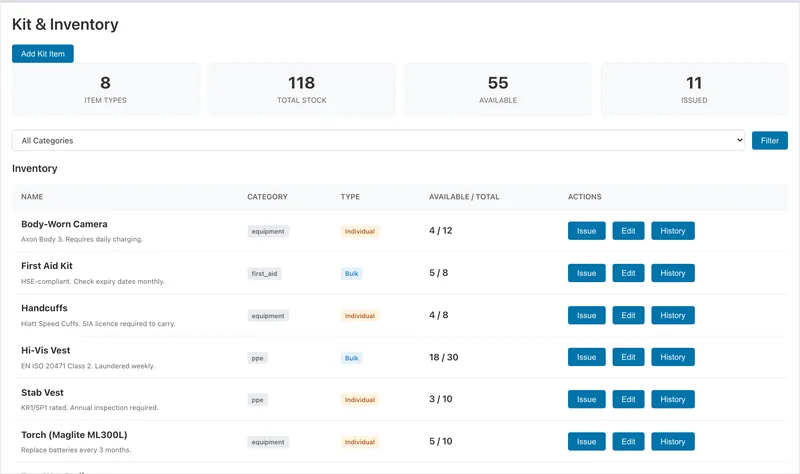The height and width of the screenshot is (474, 800).
Task: Click the Available / Total column header
Action: [464, 196]
